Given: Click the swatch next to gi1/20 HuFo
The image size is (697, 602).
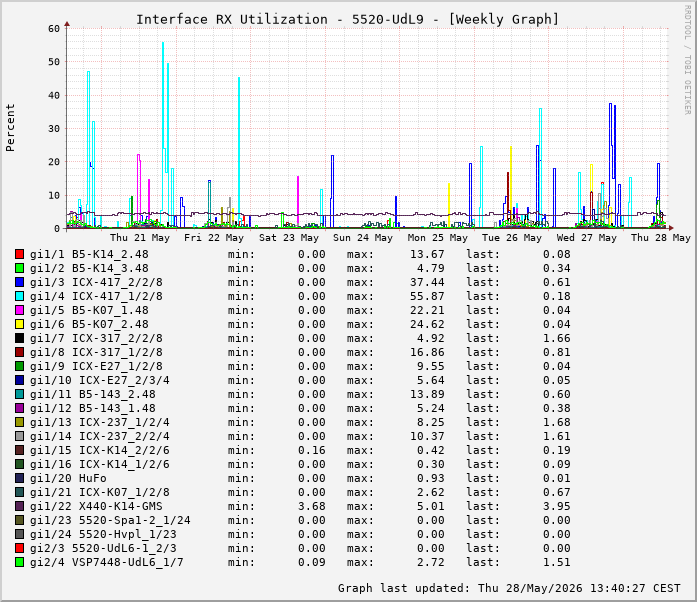Looking at the screenshot, I should coord(19,478).
